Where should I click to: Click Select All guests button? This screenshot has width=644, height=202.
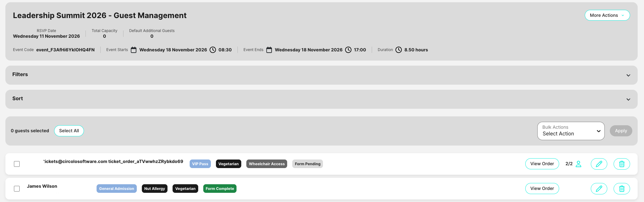click(x=69, y=131)
